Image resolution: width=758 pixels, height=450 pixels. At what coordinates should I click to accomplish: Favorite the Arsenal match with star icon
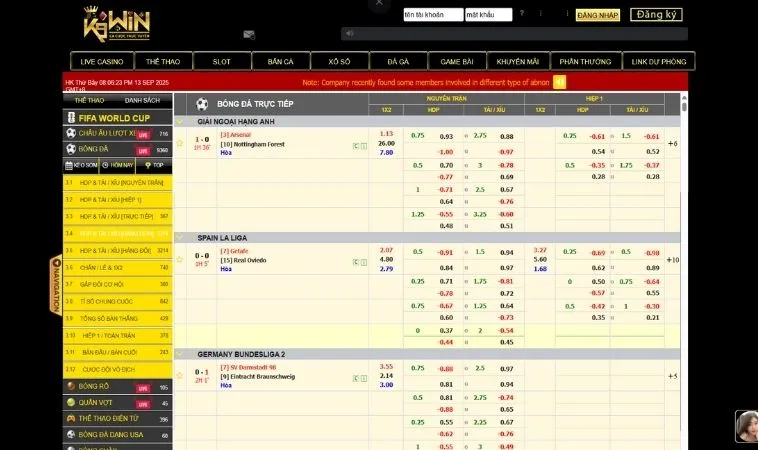(x=180, y=144)
